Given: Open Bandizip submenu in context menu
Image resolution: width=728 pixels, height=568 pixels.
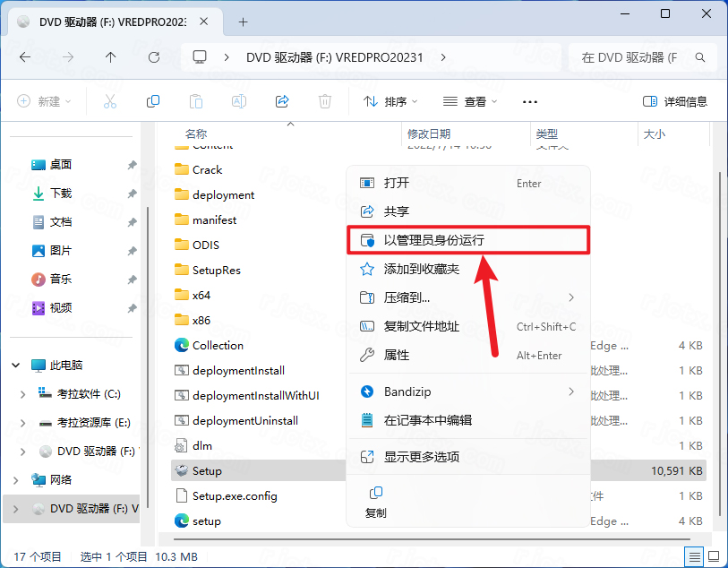Looking at the screenshot, I should tap(408, 392).
